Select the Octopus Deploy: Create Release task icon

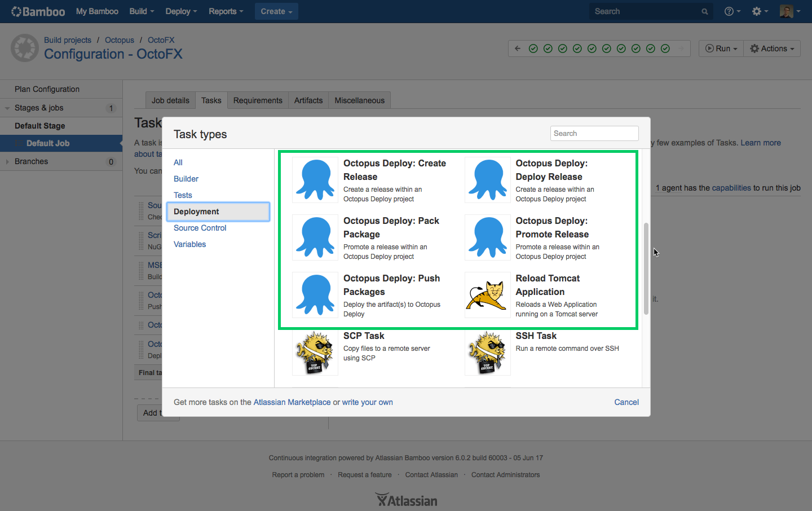(315, 179)
